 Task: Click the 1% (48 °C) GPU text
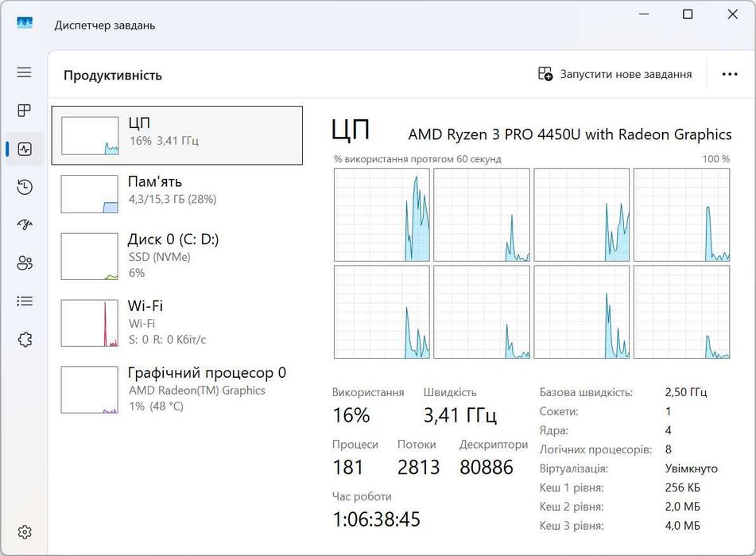(157, 406)
